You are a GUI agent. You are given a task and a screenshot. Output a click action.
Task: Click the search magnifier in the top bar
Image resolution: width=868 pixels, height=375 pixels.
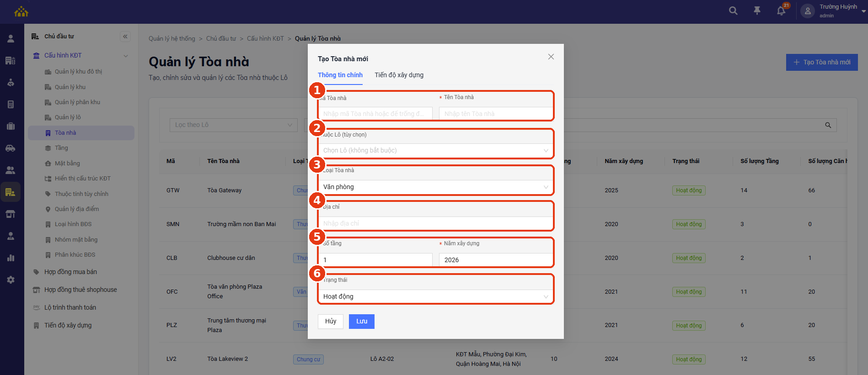[x=733, y=11]
